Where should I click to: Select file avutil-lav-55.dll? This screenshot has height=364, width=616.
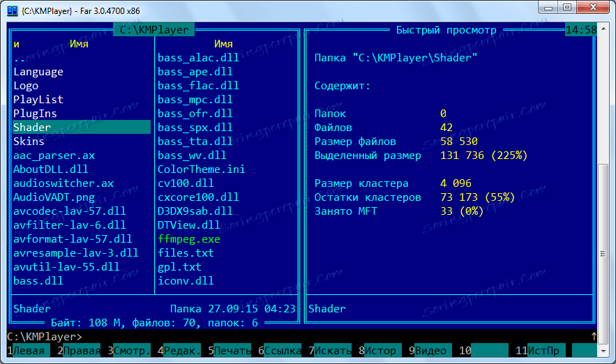(x=66, y=267)
